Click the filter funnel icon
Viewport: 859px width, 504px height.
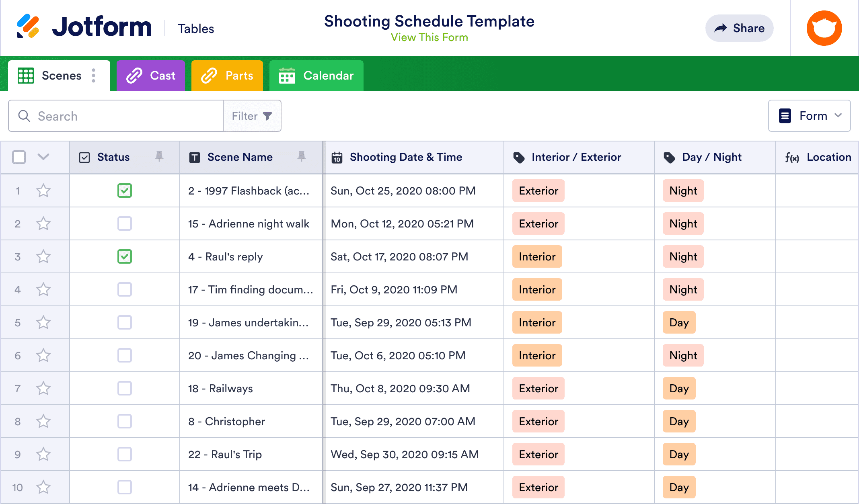[x=267, y=116]
